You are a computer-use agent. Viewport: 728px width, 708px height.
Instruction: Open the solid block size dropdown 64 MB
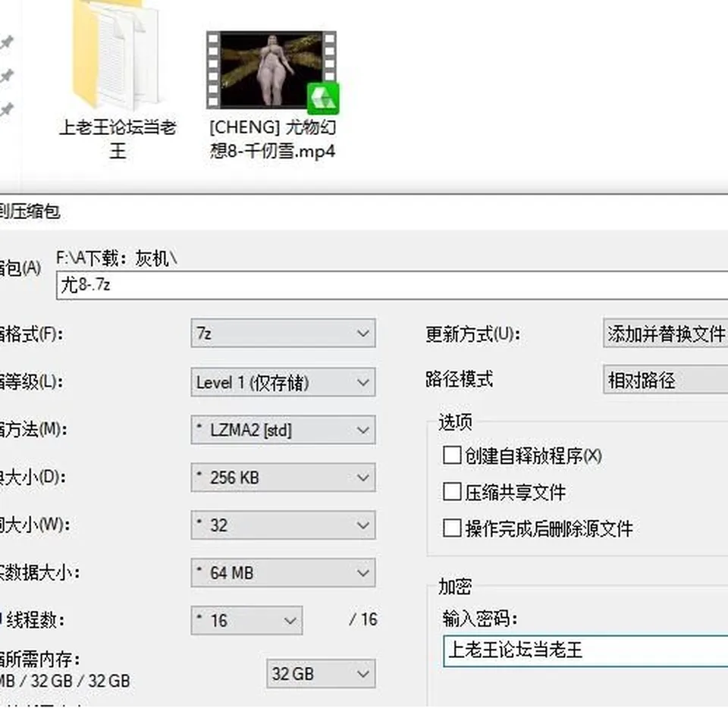pyautogui.click(x=283, y=573)
